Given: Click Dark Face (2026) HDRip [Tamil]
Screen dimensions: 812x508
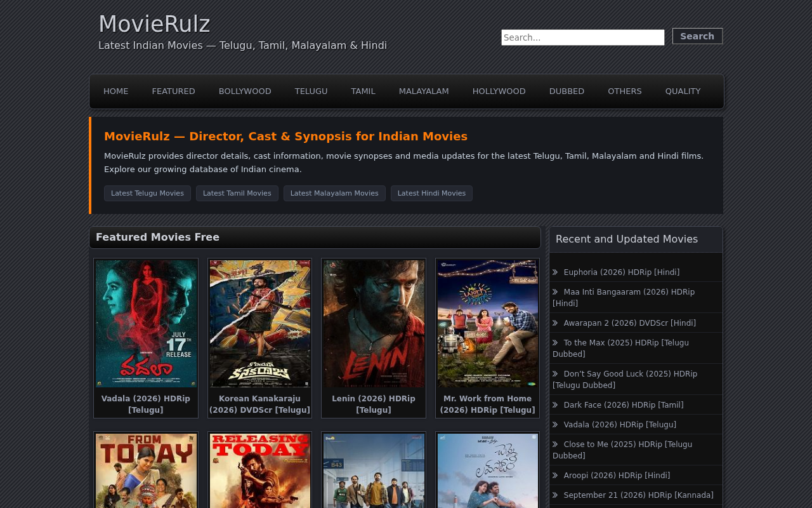Looking at the screenshot, I should pos(624,405).
